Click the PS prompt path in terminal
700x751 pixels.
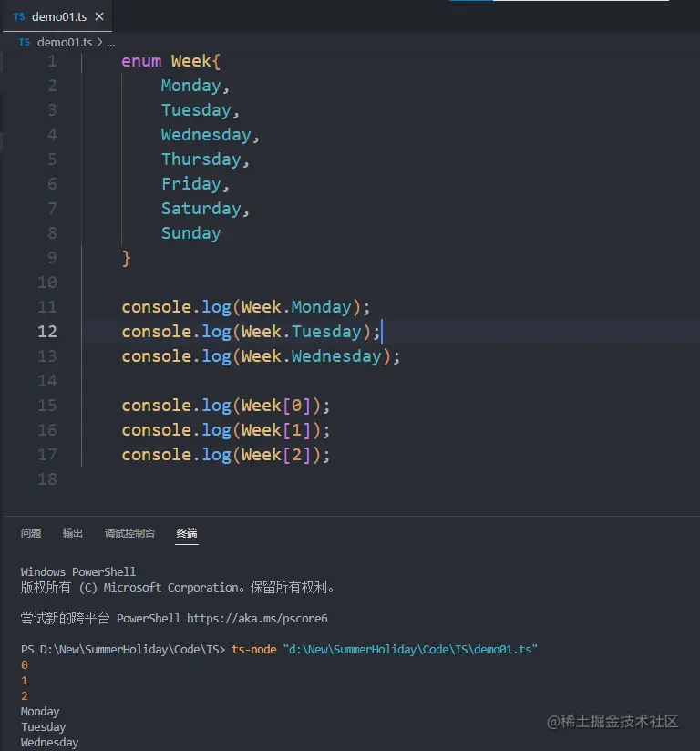point(123,650)
